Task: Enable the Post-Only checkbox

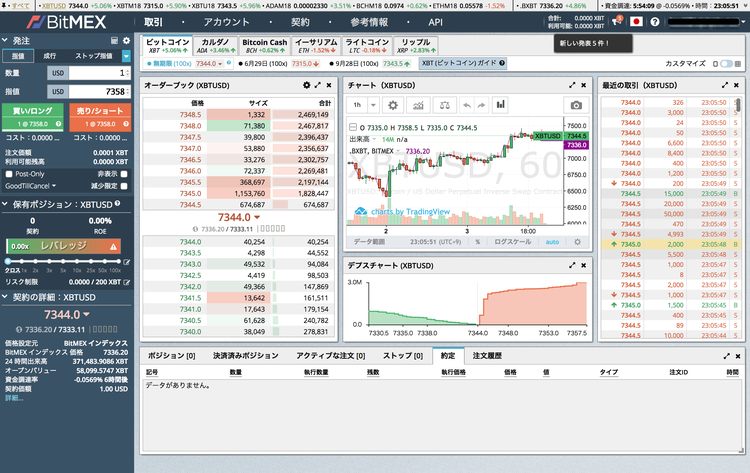Action: pyautogui.click(x=9, y=174)
